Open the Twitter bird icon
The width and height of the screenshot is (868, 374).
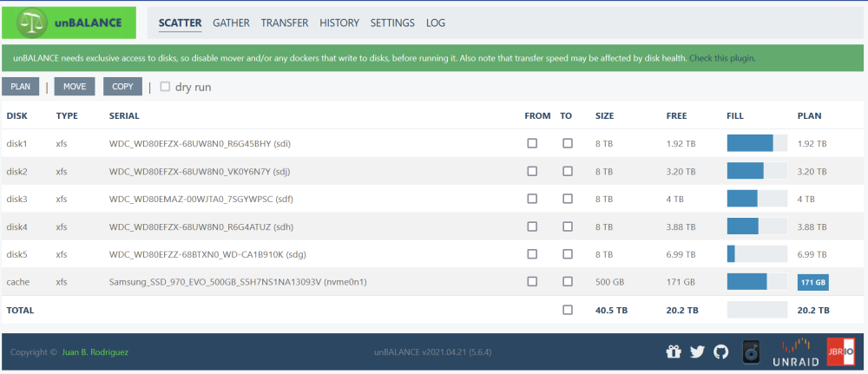pos(698,351)
